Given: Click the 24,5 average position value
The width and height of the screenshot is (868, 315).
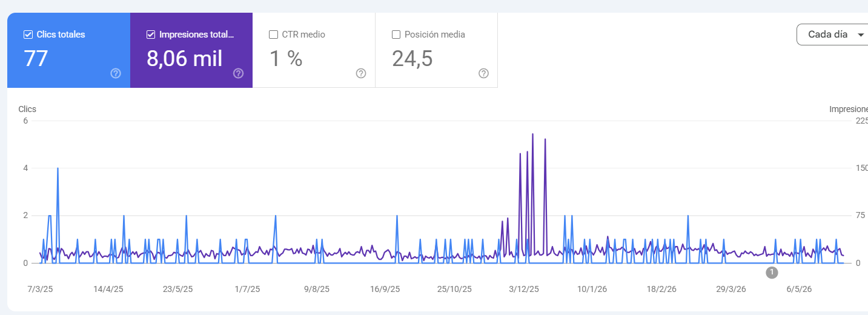Looking at the screenshot, I should (412, 59).
